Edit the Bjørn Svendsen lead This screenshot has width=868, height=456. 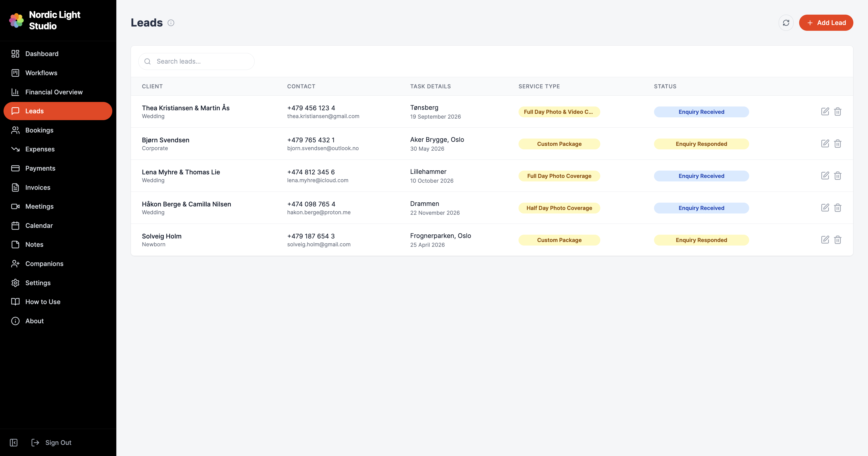[x=825, y=143]
